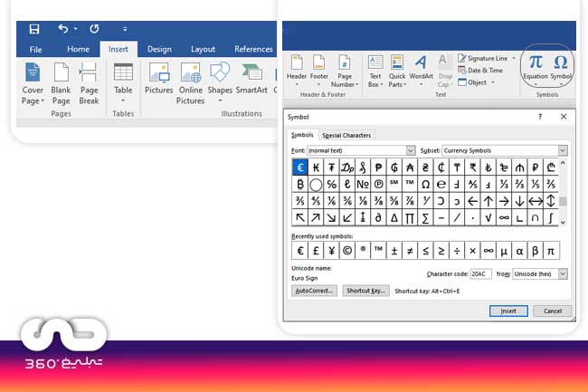Switch to the Design ribbon tab
The height and width of the screenshot is (392, 588).
click(159, 49)
